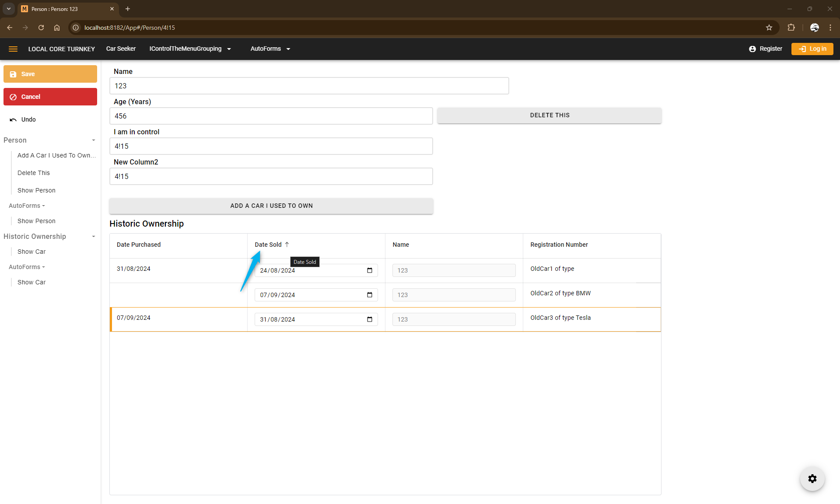The width and height of the screenshot is (840, 504).
Task: Open the hamburger navigation menu
Action: pyautogui.click(x=13, y=49)
